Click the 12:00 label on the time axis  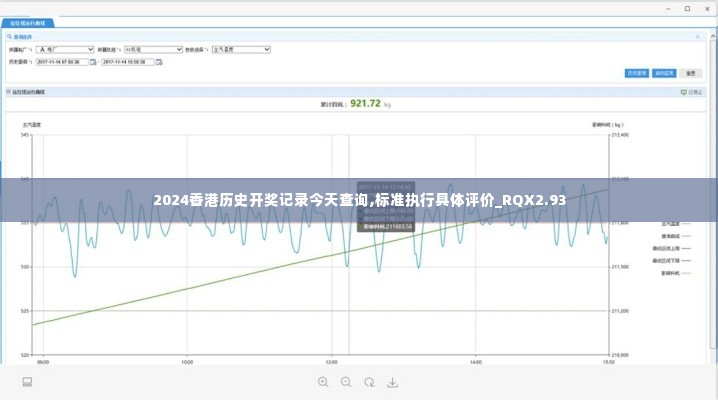click(x=332, y=362)
